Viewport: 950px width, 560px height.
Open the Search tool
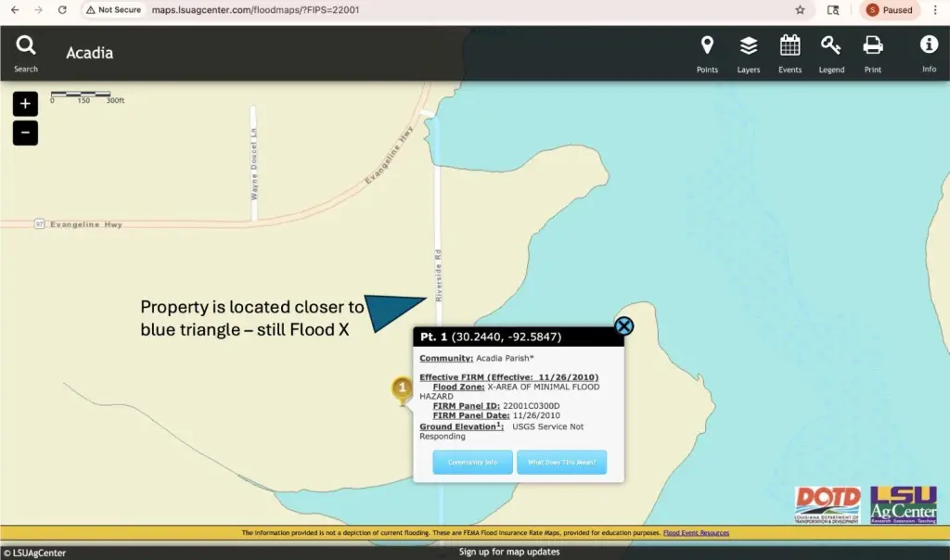pyautogui.click(x=26, y=53)
